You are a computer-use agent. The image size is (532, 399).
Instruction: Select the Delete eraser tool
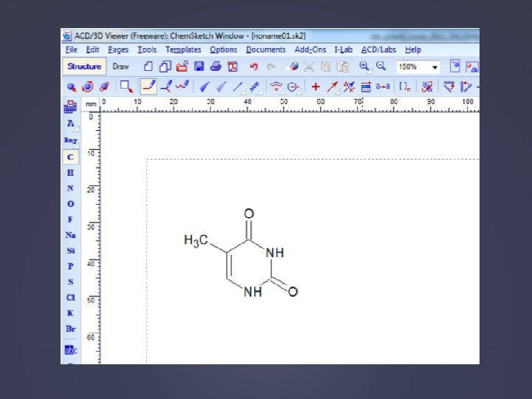coord(293,66)
